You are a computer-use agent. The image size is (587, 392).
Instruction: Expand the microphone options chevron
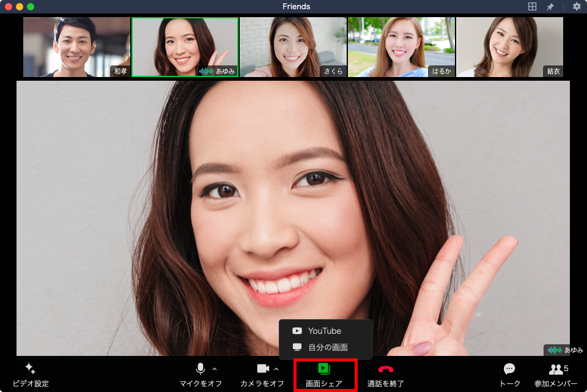tap(215, 369)
